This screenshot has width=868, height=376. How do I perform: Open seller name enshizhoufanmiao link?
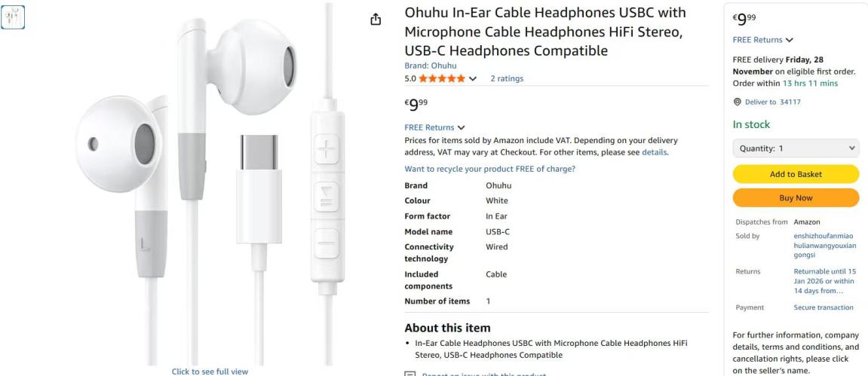click(x=824, y=246)
